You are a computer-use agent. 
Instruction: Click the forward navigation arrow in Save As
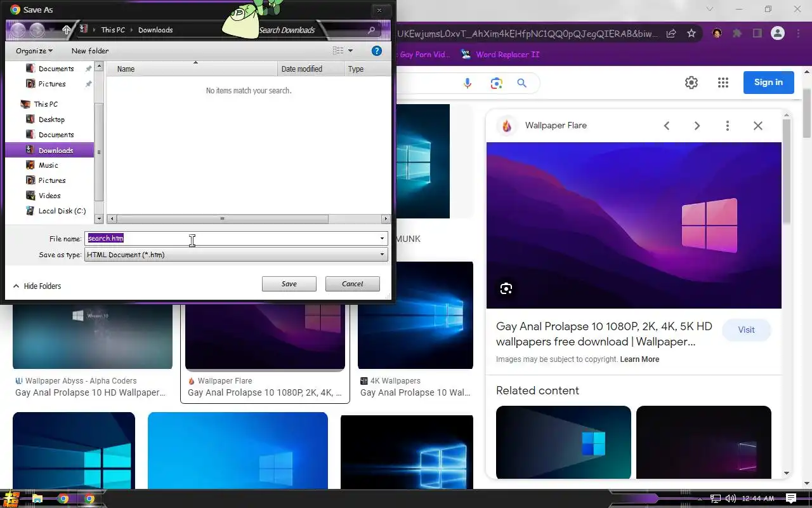37,30
